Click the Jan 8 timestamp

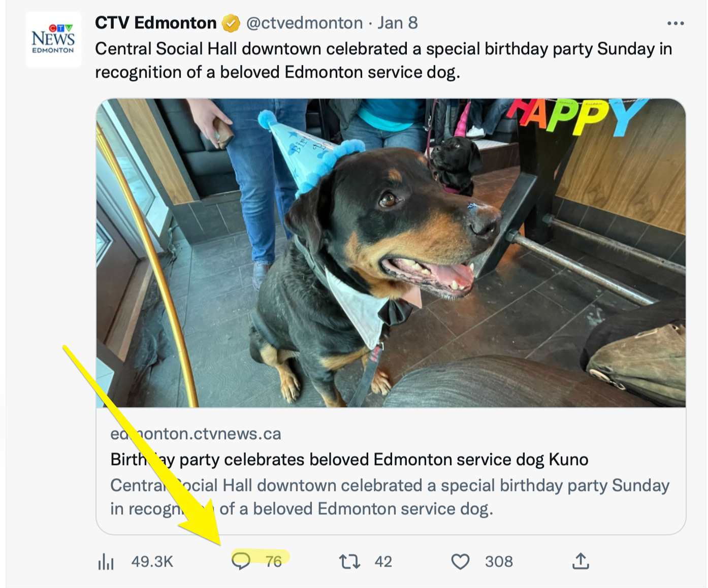(x=397, y=23)
